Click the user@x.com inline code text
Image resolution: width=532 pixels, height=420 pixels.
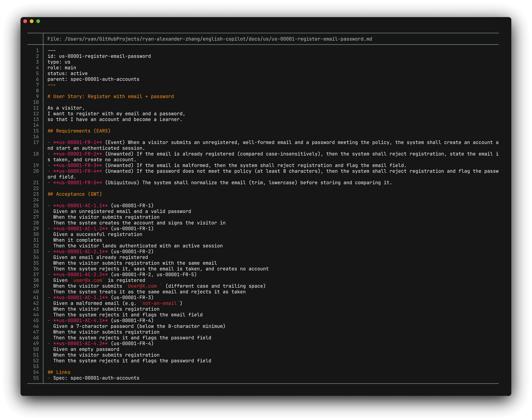88,280
